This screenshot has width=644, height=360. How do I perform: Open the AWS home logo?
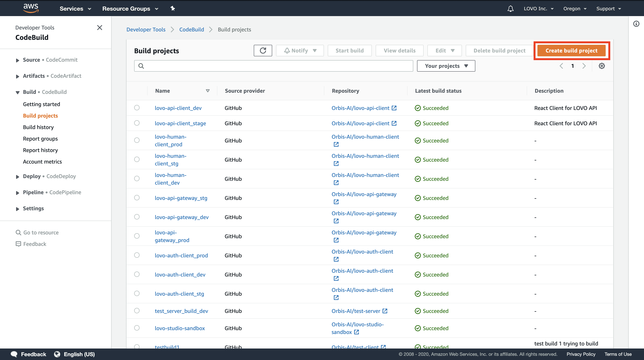(31, 8)
